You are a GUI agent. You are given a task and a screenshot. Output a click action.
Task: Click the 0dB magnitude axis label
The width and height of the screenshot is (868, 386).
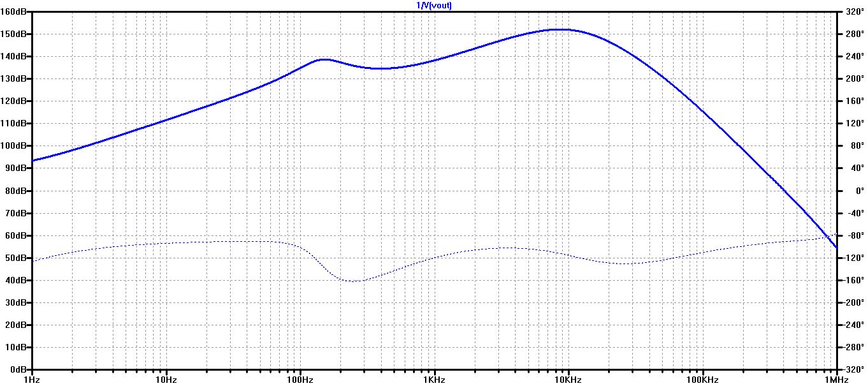pyautogui.click(x=17, y=369)
